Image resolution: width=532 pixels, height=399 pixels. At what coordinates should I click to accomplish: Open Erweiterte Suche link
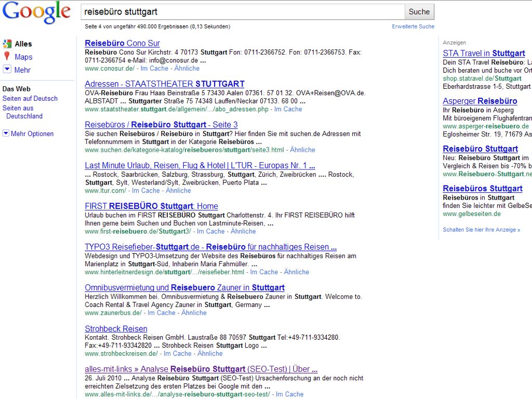pos(413,26)
